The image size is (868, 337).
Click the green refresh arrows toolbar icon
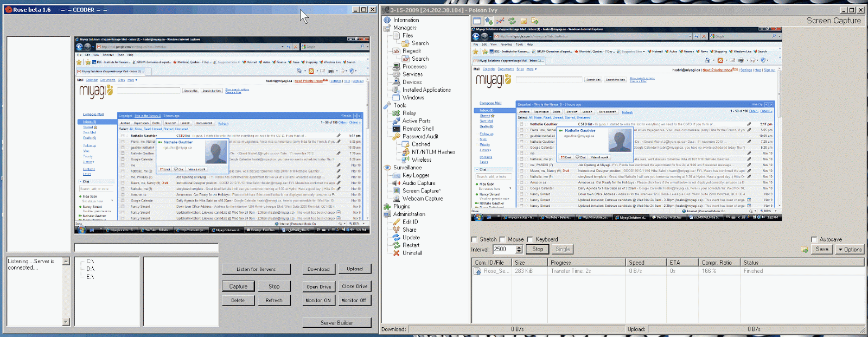coord(512,21)
